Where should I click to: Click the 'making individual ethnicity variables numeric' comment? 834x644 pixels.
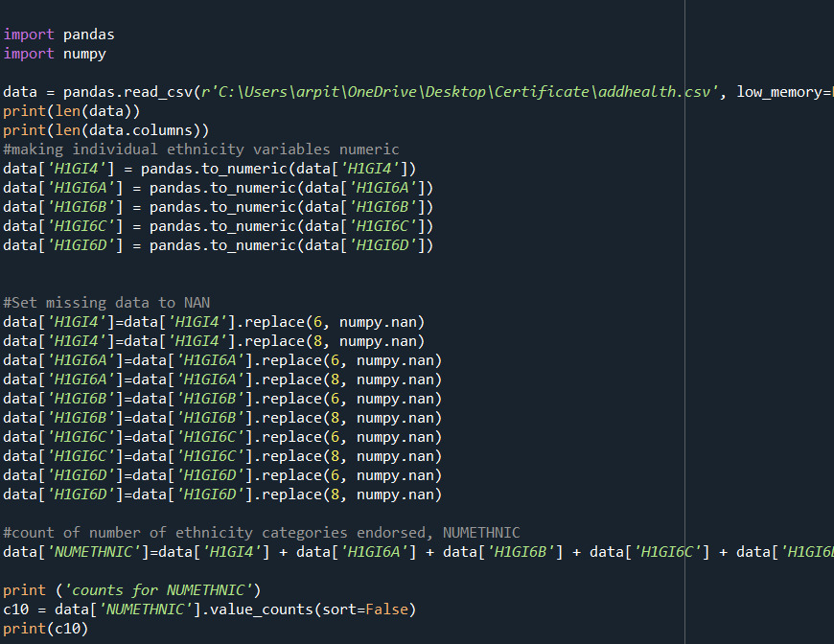coord(201,149)
